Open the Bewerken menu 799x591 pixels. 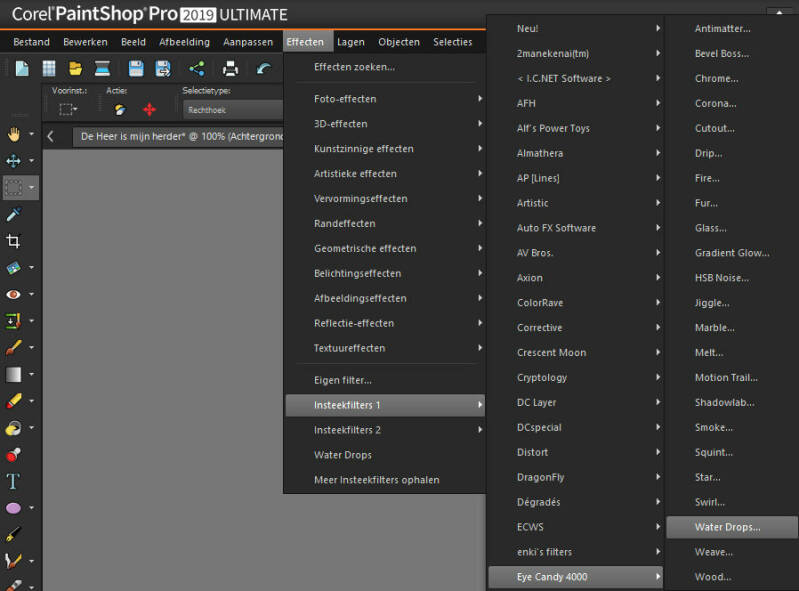point(85,42)
